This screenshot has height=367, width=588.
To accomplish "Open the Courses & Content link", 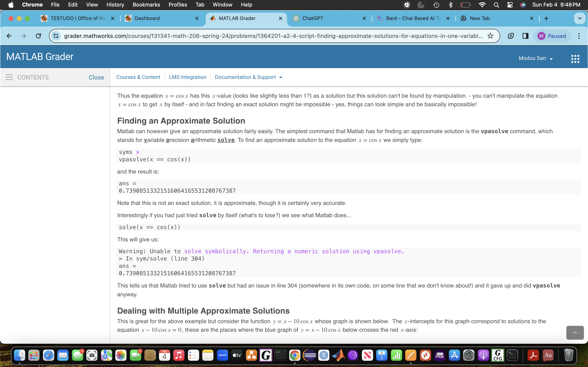I will [x=138, y=77].
